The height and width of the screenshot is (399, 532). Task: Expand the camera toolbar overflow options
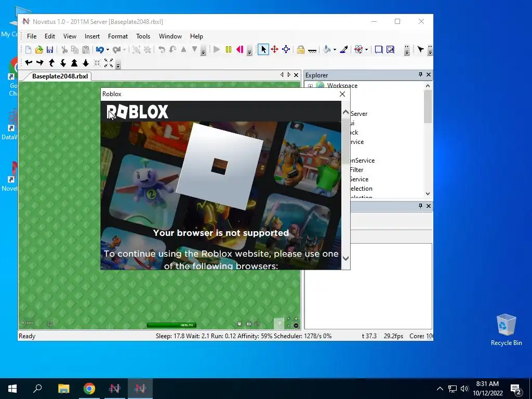[x=118, y=63]
